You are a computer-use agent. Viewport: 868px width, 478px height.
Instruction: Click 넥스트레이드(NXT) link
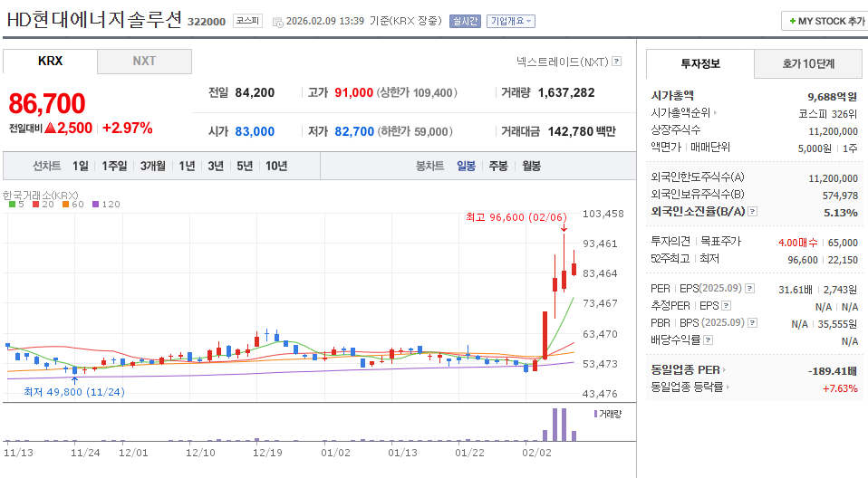[x=563, y=62]
